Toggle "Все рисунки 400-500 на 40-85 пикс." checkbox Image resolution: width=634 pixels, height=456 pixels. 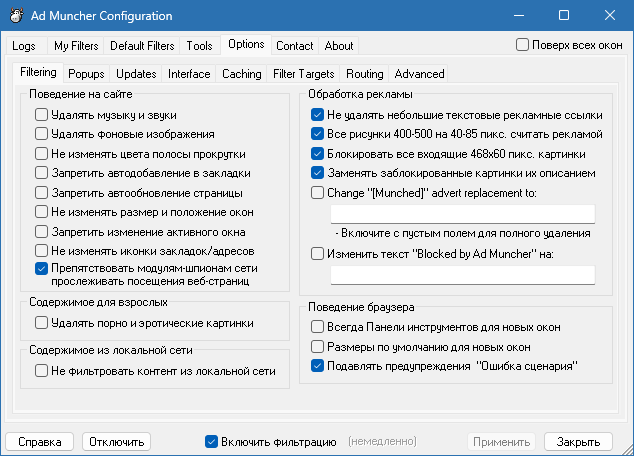(x=317, y=134)
